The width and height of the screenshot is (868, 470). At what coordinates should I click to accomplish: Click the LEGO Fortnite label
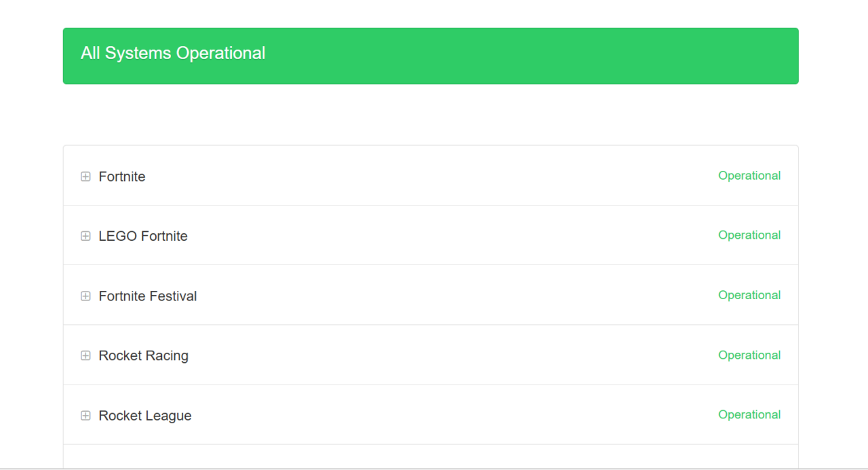143,236
